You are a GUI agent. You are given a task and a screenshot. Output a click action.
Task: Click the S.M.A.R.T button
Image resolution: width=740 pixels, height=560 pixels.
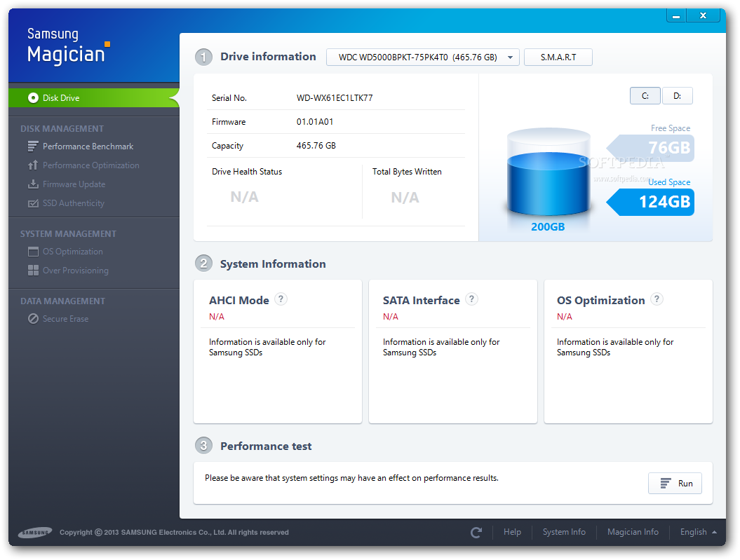[558, 57]
